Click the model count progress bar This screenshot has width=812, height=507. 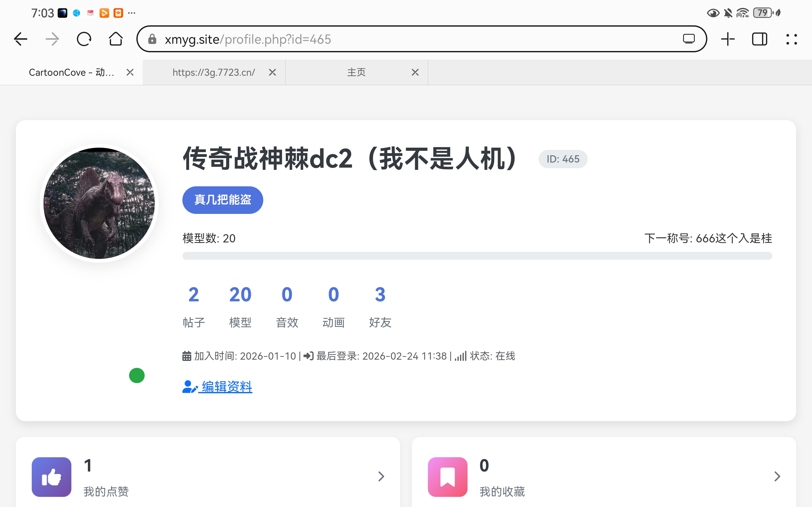(x=477, y=256)
